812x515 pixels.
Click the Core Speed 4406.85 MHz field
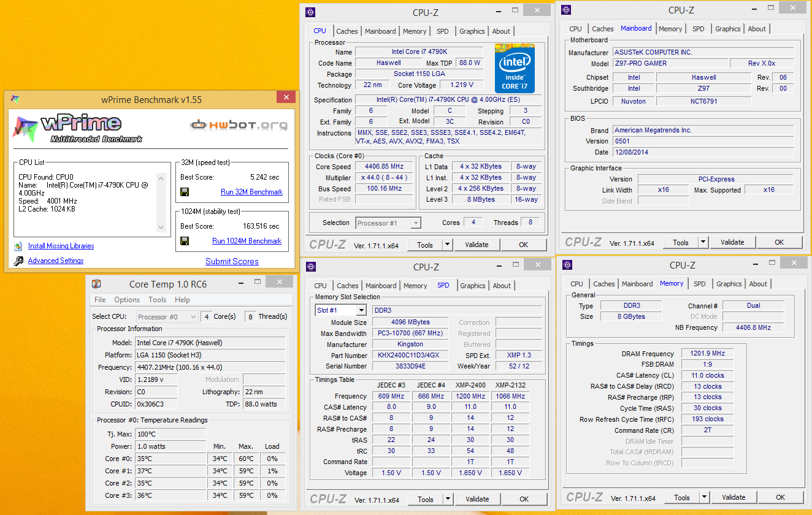coord(385,167)
